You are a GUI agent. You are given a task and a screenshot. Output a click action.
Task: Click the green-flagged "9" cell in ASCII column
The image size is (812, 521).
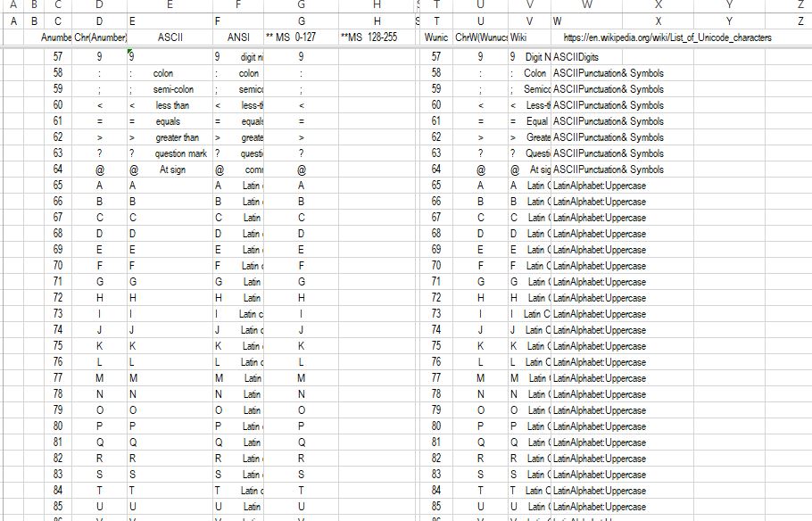coord(170,56)
